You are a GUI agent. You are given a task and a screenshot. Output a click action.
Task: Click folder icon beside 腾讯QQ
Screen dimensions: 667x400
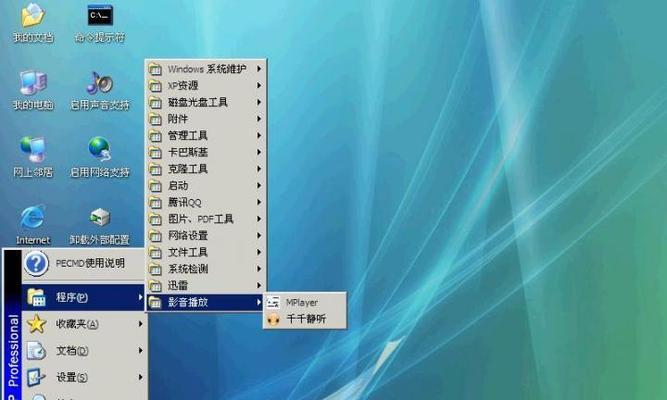155,202
